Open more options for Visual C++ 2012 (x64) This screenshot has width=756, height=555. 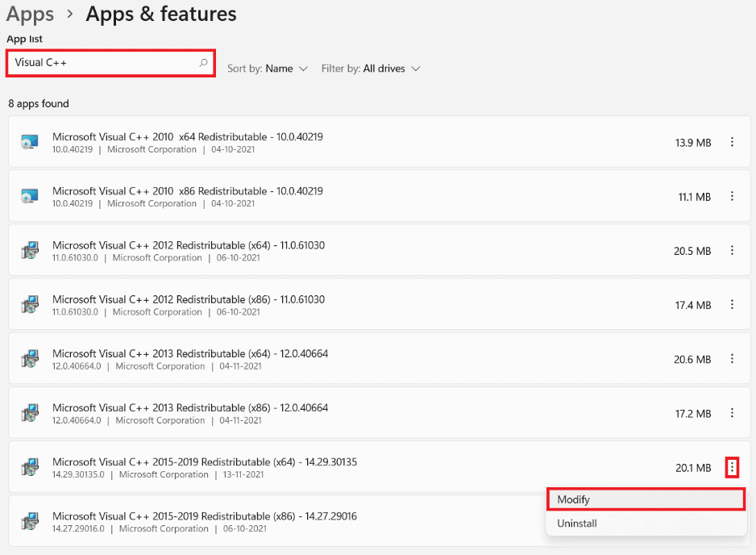pos(732,251)
